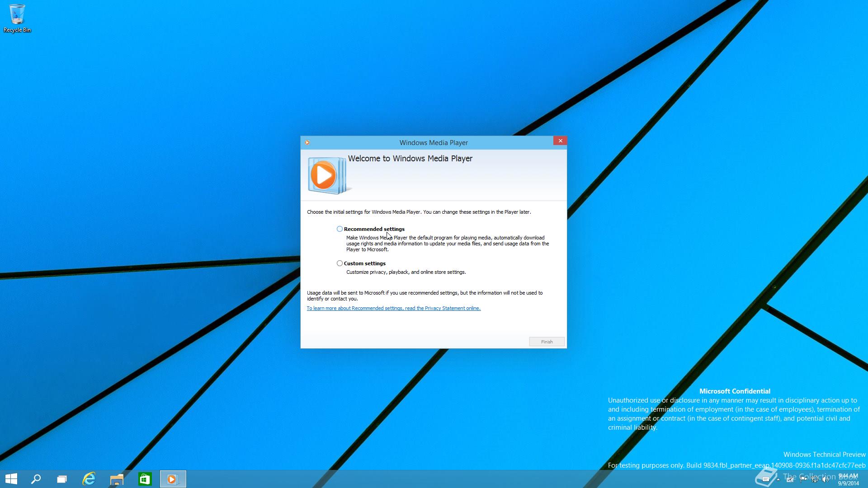Select the Recommended settings radio button
868x488 pixels.
point(340,229)
